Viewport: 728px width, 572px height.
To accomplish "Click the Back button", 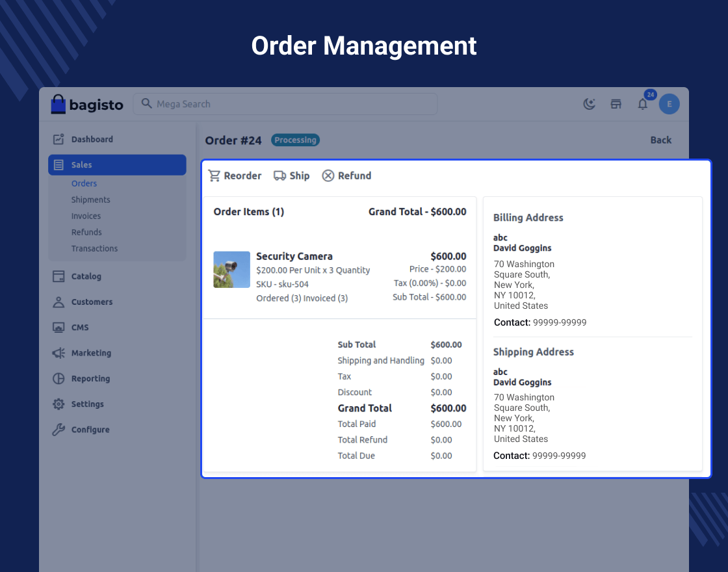I will tap(660, 140).
